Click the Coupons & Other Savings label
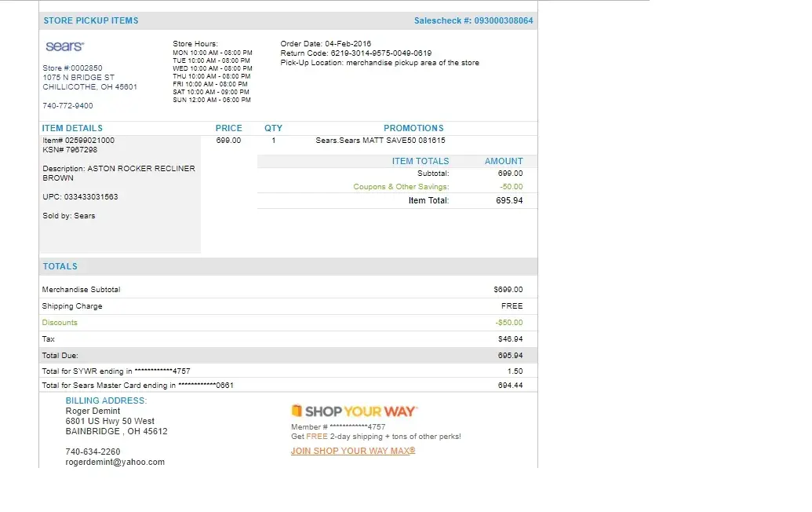This screenshot has width=812, height=512. tap(402, 187)
